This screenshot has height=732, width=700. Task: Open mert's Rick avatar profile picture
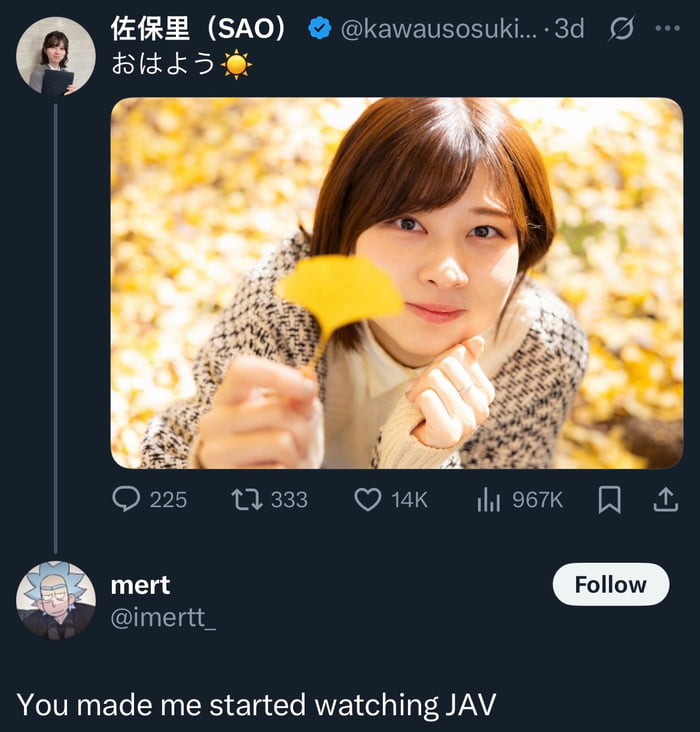click(x=56, y=600)
